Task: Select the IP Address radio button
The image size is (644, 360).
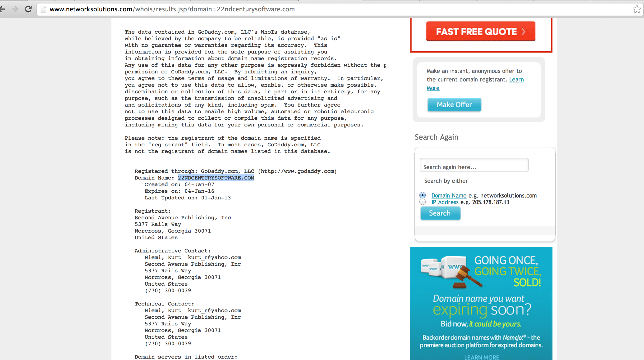Action: (x=423, y=202)
